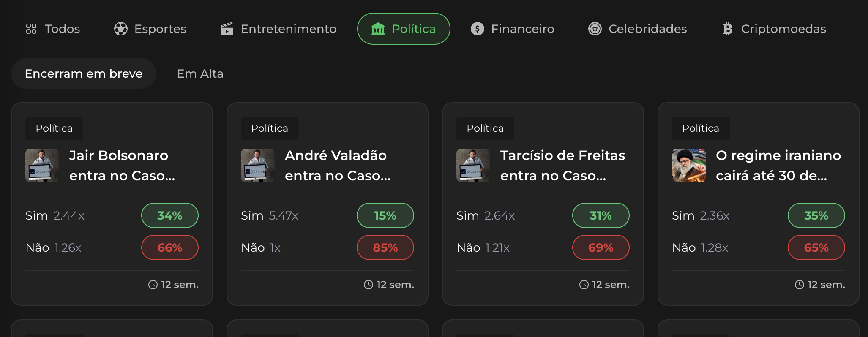Choose Sim 31% on Tarcísio de Freitas market

pos(601,215)
